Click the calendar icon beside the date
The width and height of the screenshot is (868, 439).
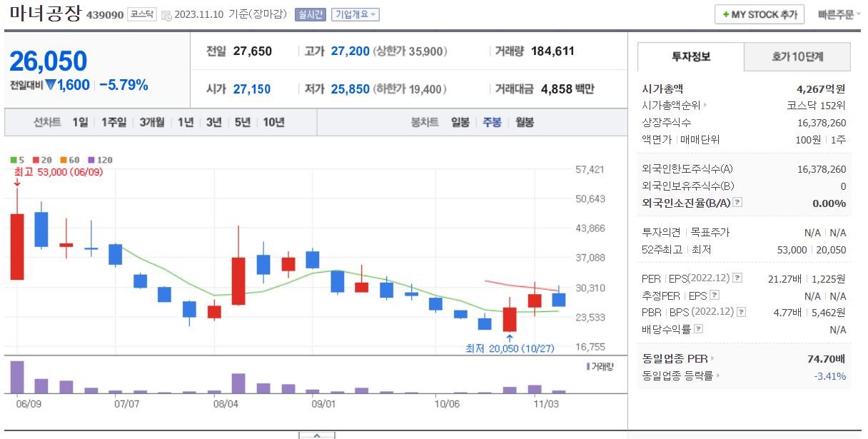click(x=166, y=15)
